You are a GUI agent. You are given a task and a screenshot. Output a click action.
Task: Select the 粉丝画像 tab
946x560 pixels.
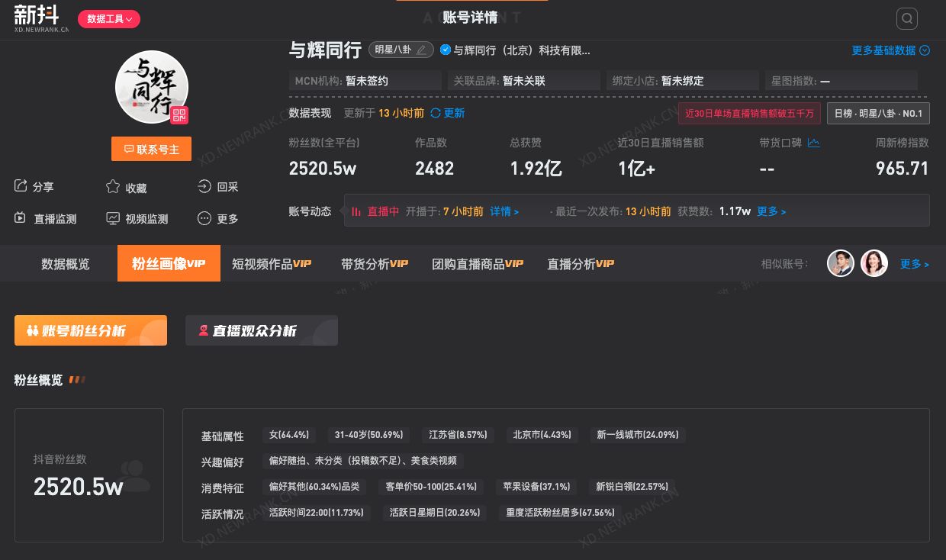[x=169, y=263]
